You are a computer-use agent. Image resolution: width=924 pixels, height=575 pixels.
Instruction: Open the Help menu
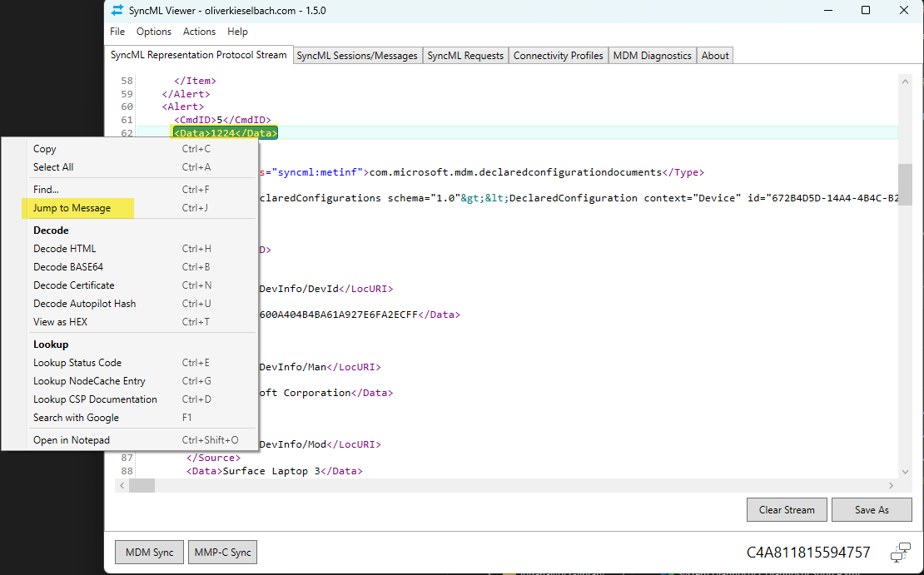[x=237, y=32]
